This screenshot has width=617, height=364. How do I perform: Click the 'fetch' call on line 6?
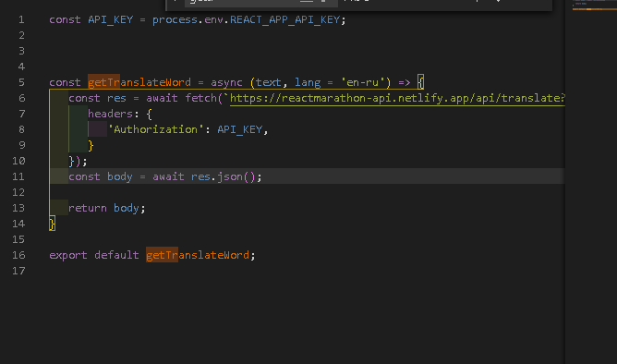pos(201,98)
